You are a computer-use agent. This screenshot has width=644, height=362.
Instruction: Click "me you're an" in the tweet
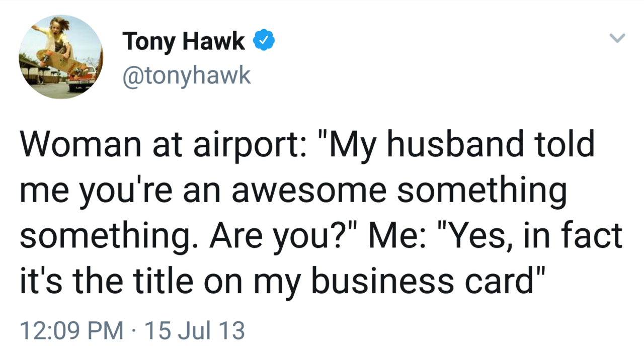coord(120,190)
